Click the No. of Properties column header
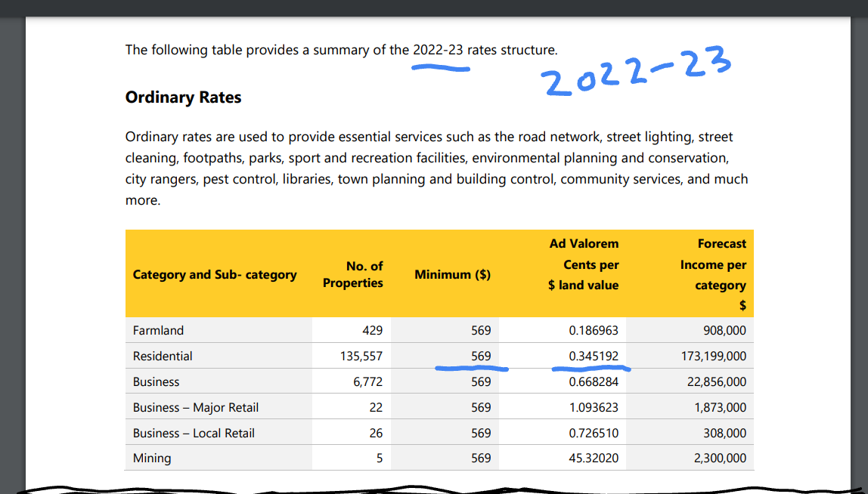The height and width of the screenshot is (494, 868). pyautogui.click(x=352, y=274)
